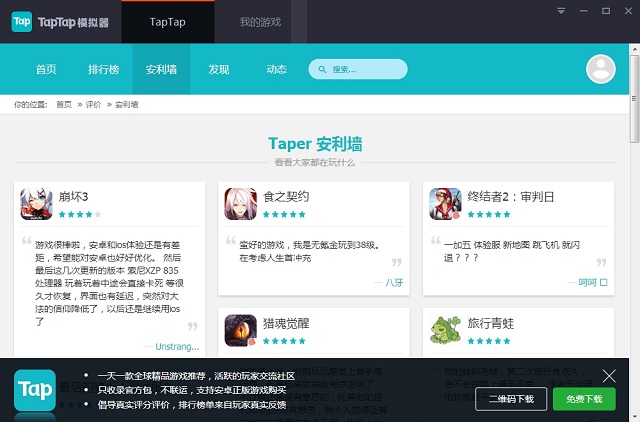Screen dimensions: 640x422
Task: Click the 猎魂觉醒 star rating
Action: 284,341
